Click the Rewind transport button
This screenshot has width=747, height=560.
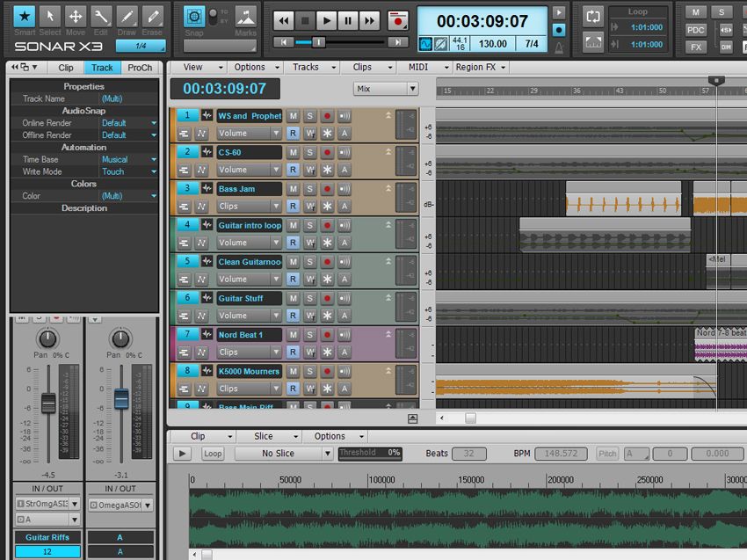coord(284,20)
